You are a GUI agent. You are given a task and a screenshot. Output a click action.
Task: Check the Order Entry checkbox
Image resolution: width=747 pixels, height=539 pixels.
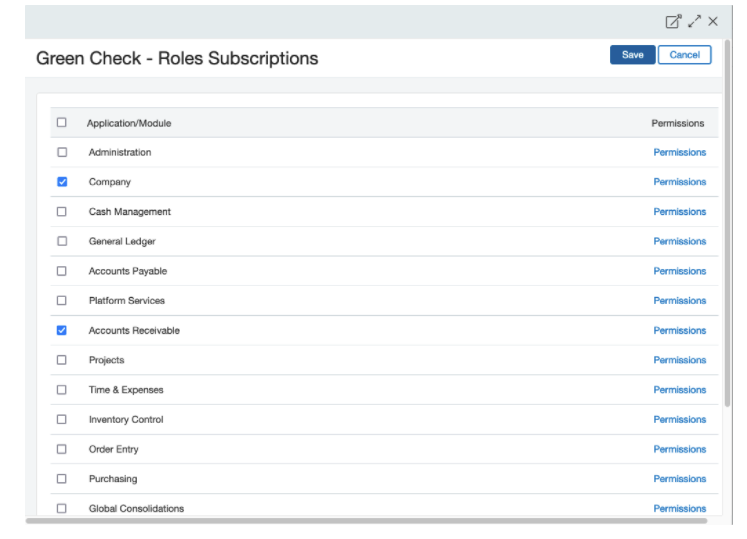coord(62,449)
